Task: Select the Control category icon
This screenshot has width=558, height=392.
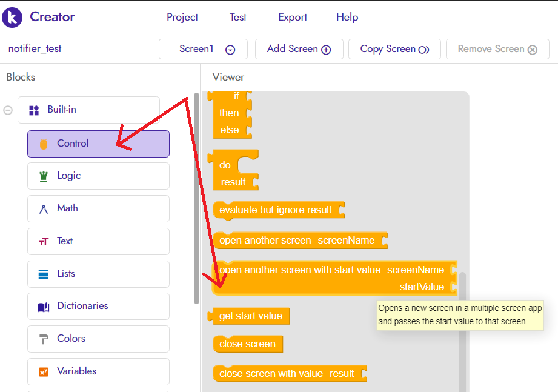Action: click(43, 144)
